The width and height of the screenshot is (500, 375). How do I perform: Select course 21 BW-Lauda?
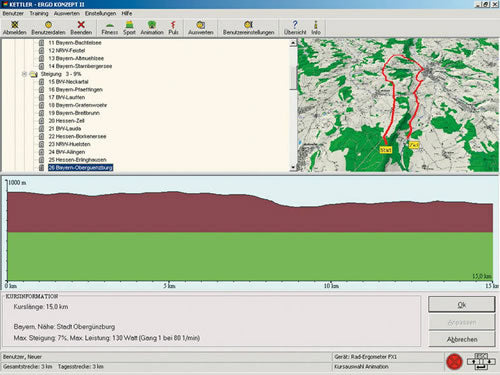coord(65,129)
